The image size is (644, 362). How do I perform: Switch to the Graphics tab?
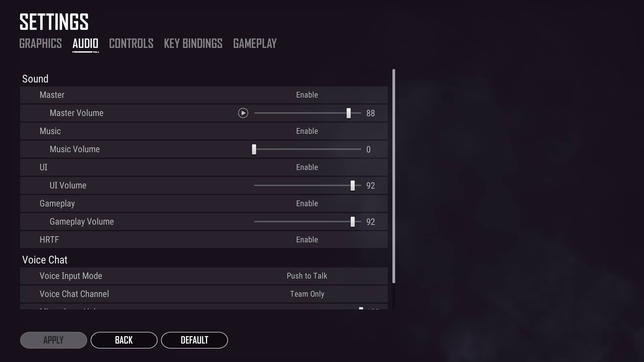coord(40,43)
